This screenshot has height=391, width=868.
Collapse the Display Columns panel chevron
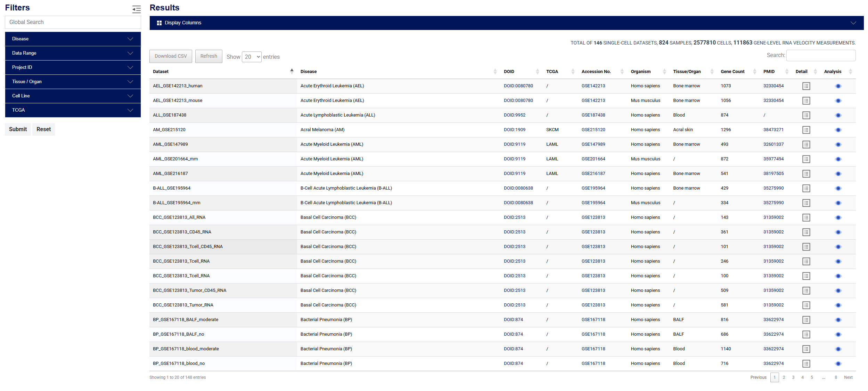point(854,23)
